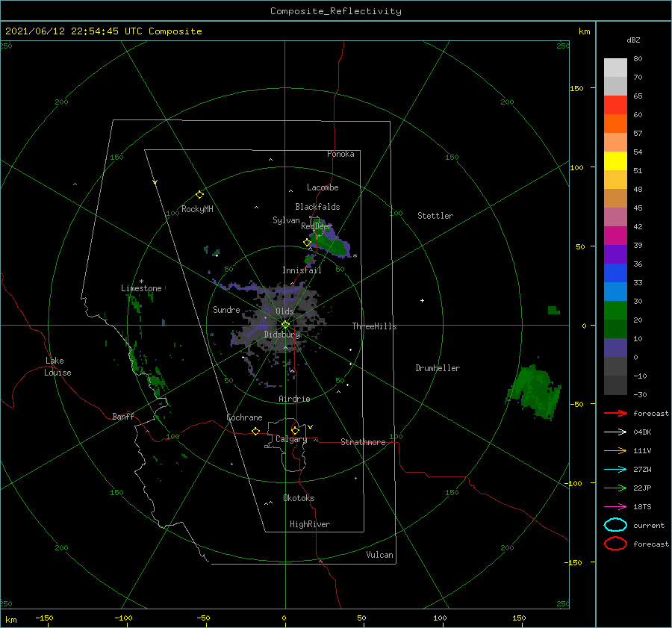Screen dimensions: 672x628
Task: Click the 51 dBZ yellow swatch
Action: pos(615,161)
